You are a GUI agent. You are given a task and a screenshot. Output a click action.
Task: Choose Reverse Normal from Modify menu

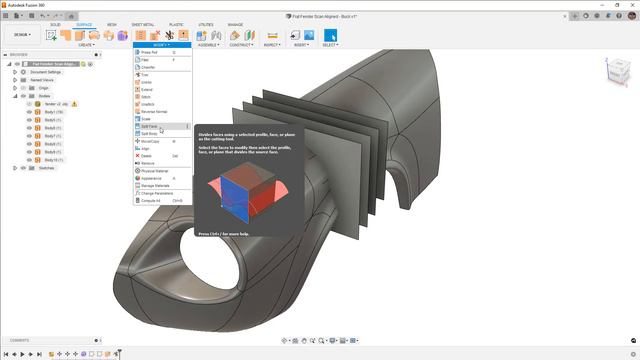162,111
